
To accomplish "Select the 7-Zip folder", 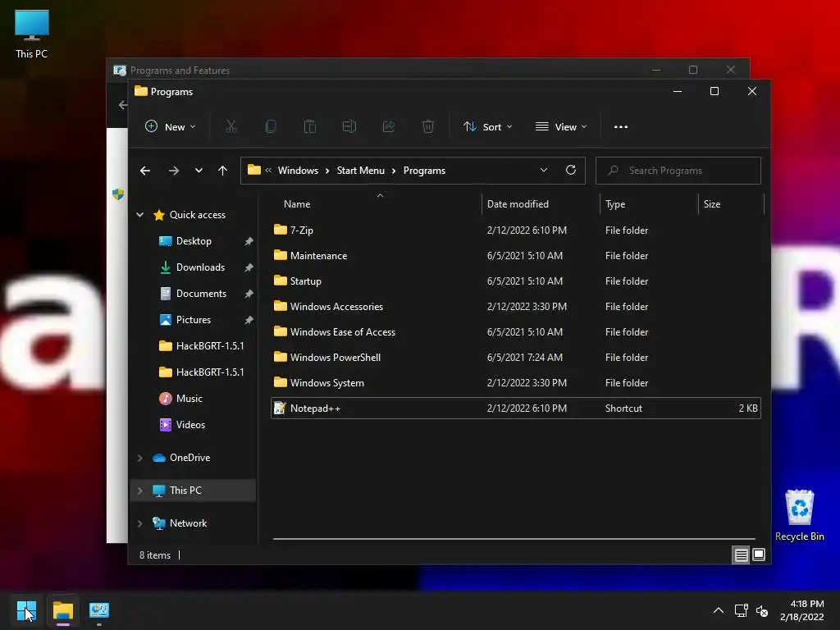I will click(516, 231).
